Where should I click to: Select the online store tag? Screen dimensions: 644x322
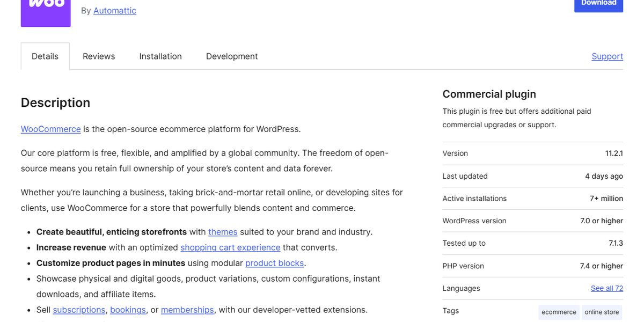coord(602,312)
